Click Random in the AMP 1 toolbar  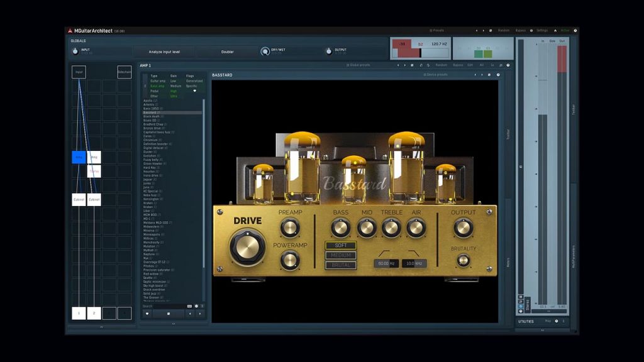tap(441, 65)
